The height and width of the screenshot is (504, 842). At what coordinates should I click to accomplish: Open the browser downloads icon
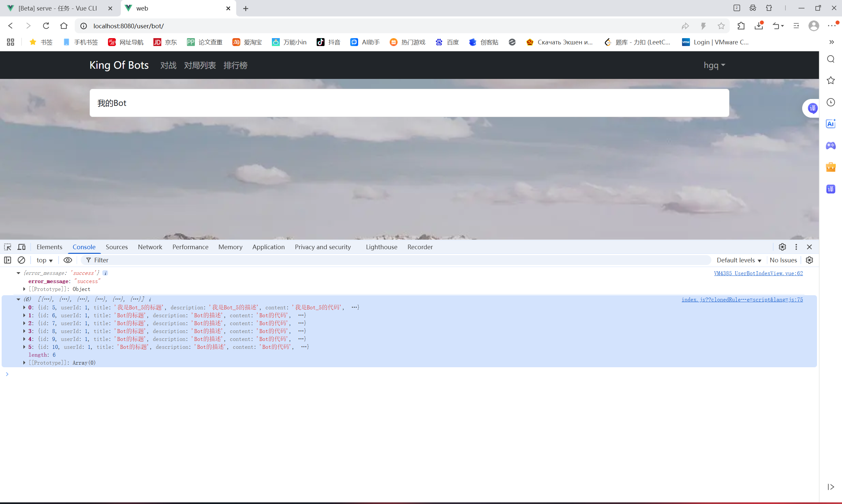(x=759, y=26)
